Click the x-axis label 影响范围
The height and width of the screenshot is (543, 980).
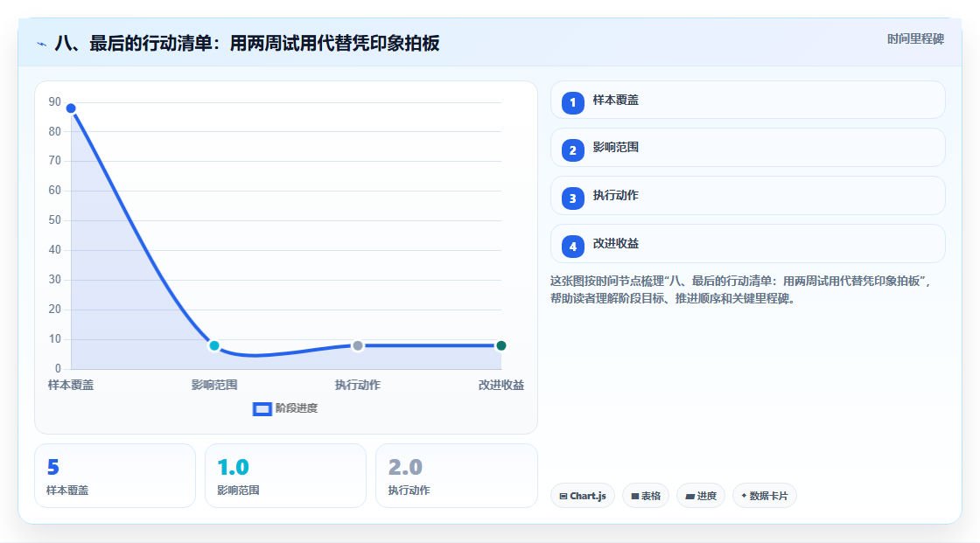click(214, 385)
